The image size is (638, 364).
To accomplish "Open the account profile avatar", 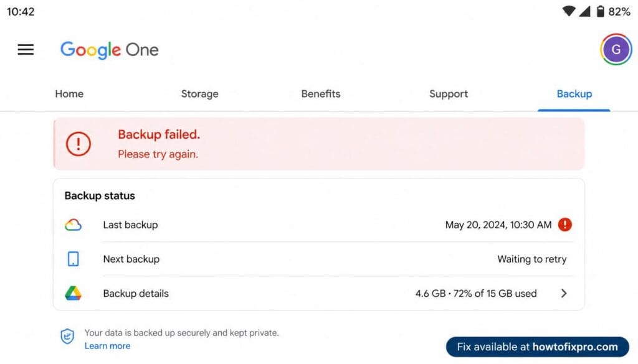I will pyautogui.click(x=616, y=50).
